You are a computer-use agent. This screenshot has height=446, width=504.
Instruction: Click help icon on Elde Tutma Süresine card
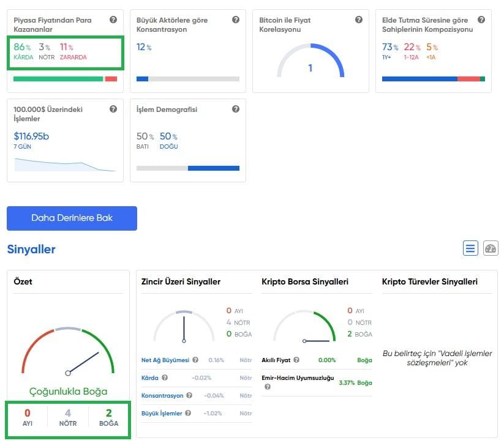(x=481, y=20)
